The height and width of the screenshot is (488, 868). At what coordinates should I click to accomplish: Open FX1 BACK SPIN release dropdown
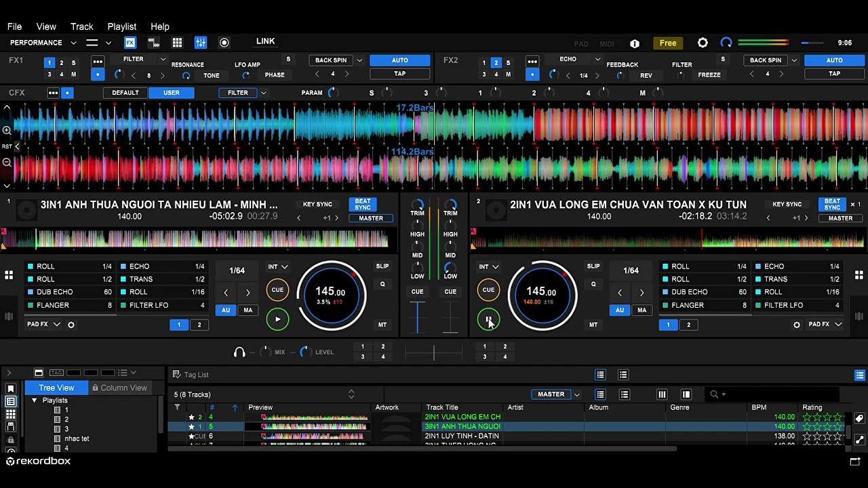[x=359, y=60]
